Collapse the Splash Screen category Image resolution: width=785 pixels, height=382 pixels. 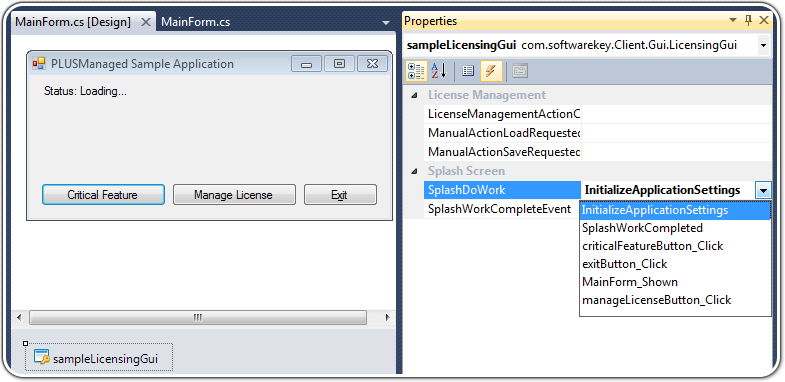pos(414,171)
